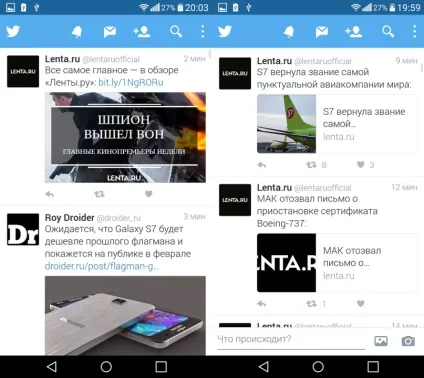This screenshot has height=378, width=424.
Task: Tap Android recent apps button on left screen
Action: tap(161, 367)
